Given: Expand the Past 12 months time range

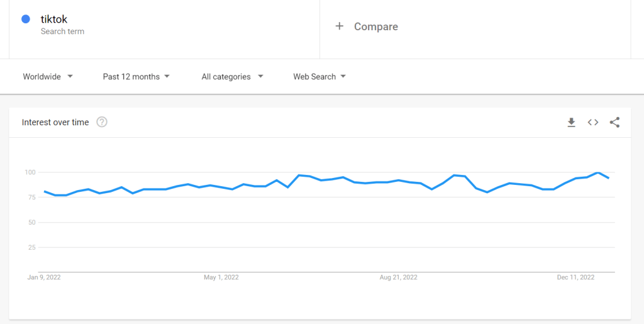Looking at the screenshot, I should point(136,77).
